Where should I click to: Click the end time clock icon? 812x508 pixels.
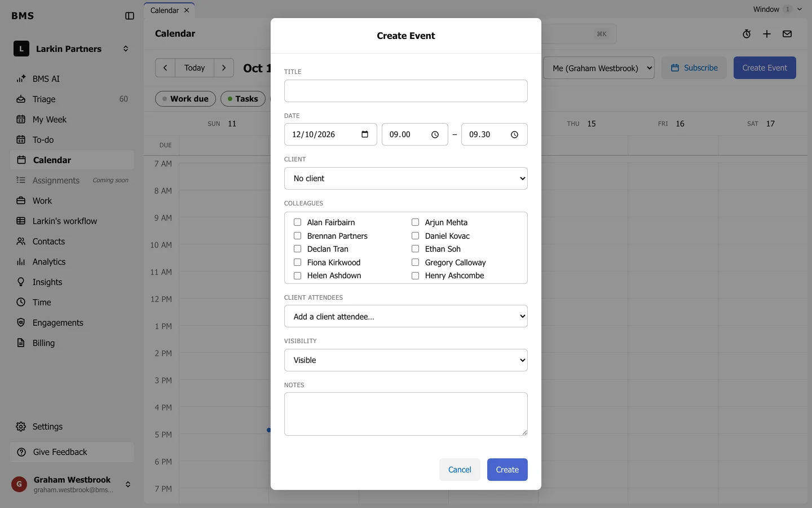point(514,134)
